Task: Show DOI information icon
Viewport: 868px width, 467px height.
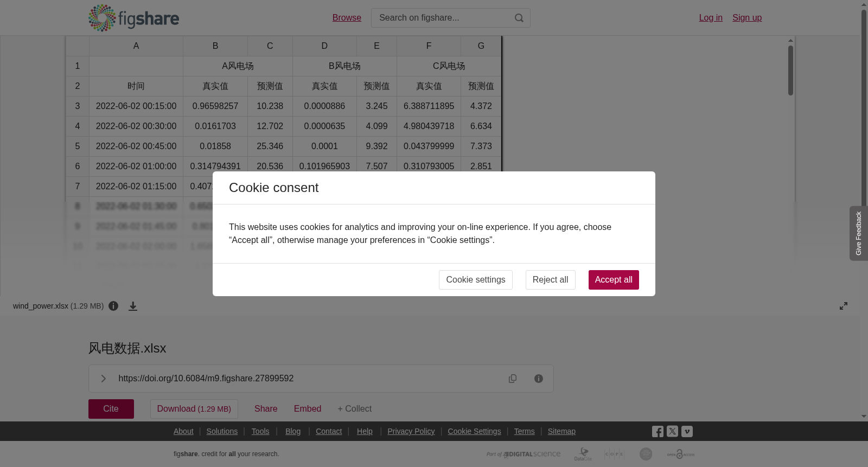Action: point(539,379)
